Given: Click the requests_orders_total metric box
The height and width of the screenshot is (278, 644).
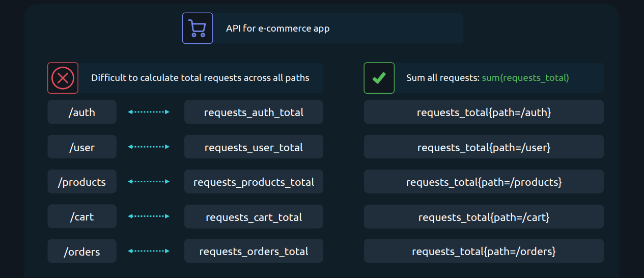Looking at the screenshot, I should [x=254, y=251].
